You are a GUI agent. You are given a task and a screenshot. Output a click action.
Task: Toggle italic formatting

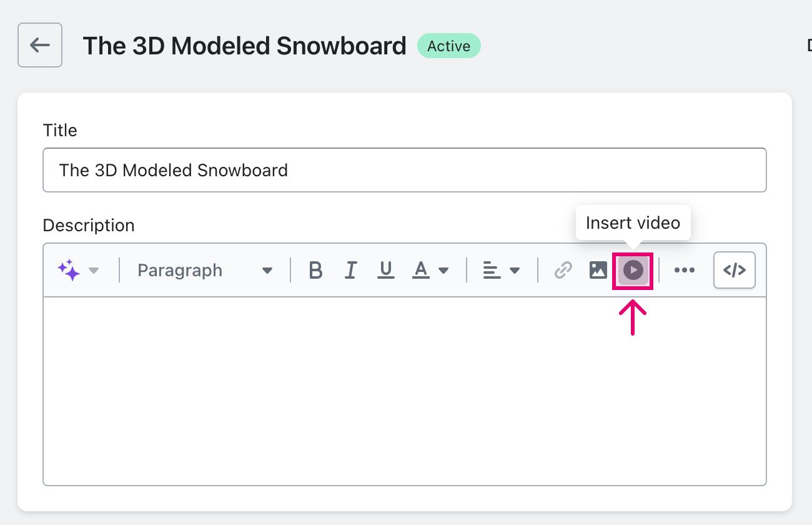click(351, 270)
